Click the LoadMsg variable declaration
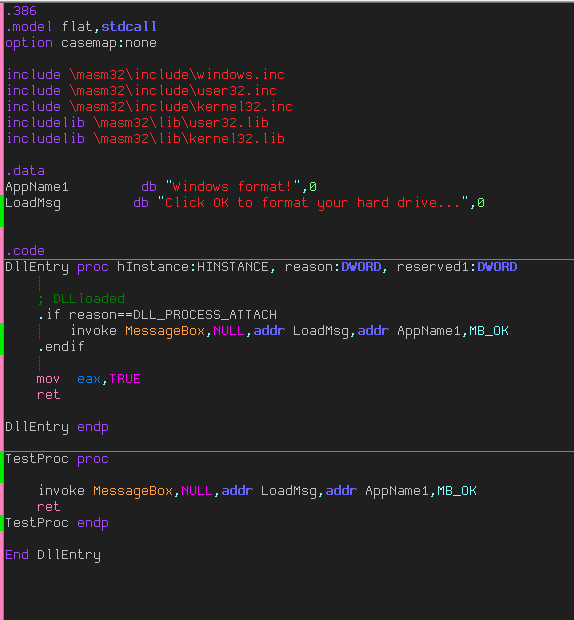Viewport: 574px width, 620px height. pyautogui.click(x=33, y=203)
